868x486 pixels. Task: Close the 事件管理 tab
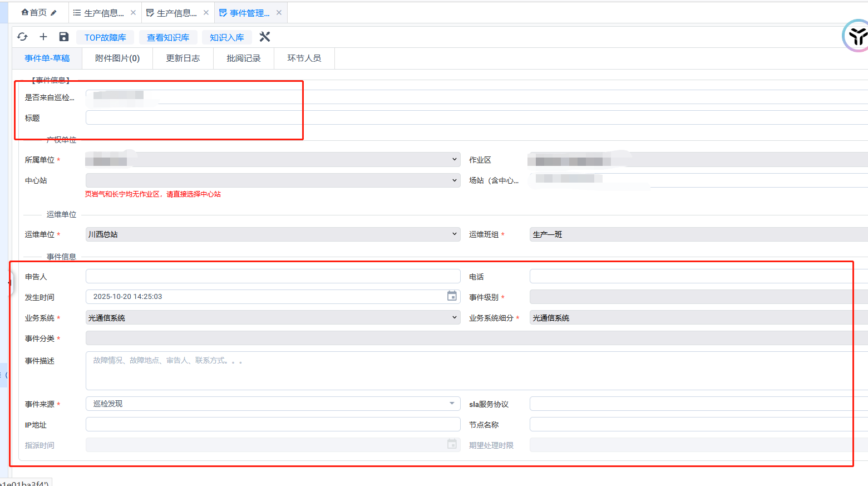click(279, 13)
